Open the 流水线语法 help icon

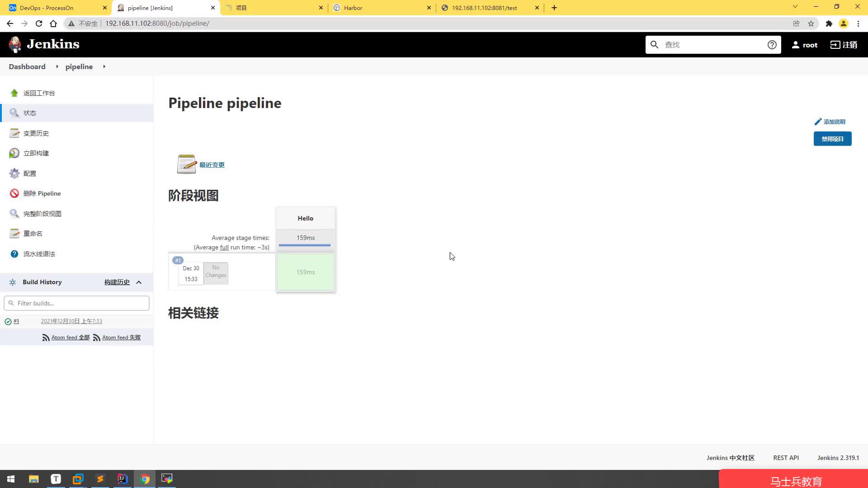(x=14, y=254)
